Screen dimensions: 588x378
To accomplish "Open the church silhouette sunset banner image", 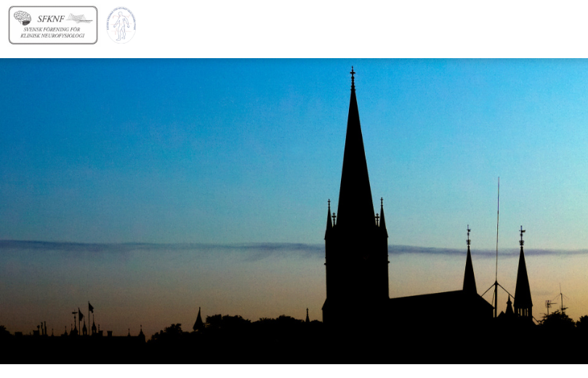I will [294, 211].
